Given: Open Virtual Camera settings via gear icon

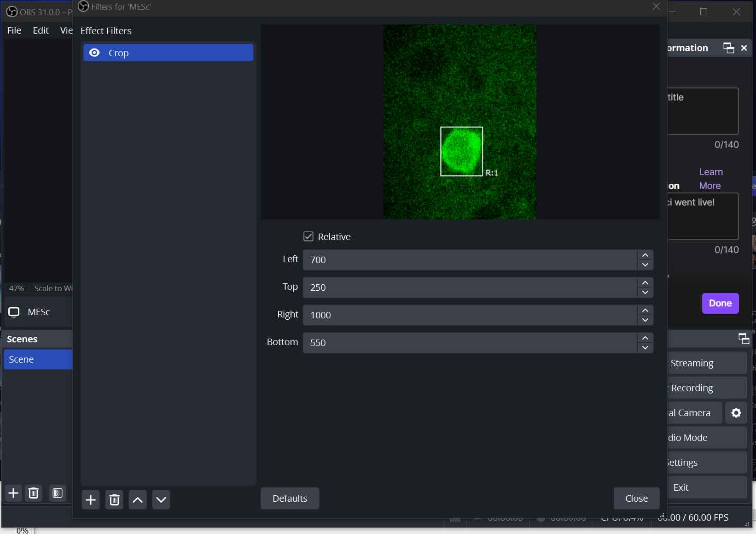Looking at the screenshot, I should (736, 412).
